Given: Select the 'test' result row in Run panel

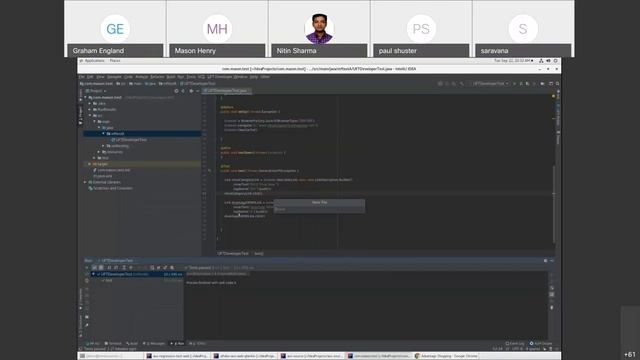Looking at the screenshot, I should (109, 280).
